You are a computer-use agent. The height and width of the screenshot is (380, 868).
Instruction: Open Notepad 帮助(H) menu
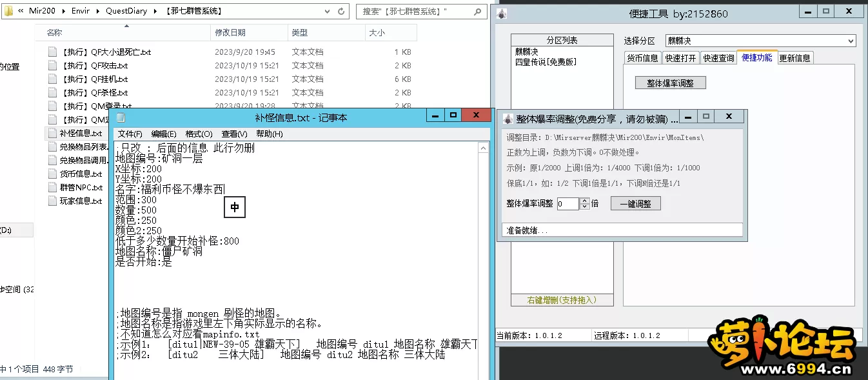(269, 134)
